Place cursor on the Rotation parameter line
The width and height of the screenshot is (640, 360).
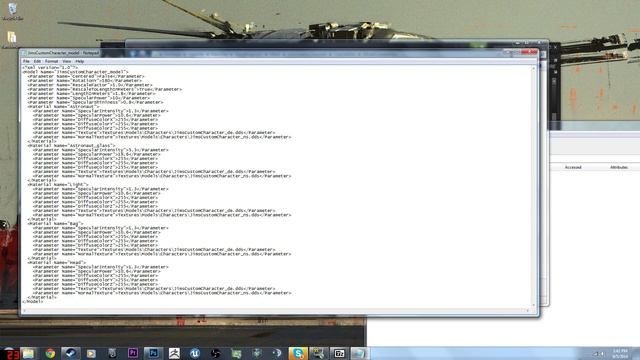pos(84,80)
